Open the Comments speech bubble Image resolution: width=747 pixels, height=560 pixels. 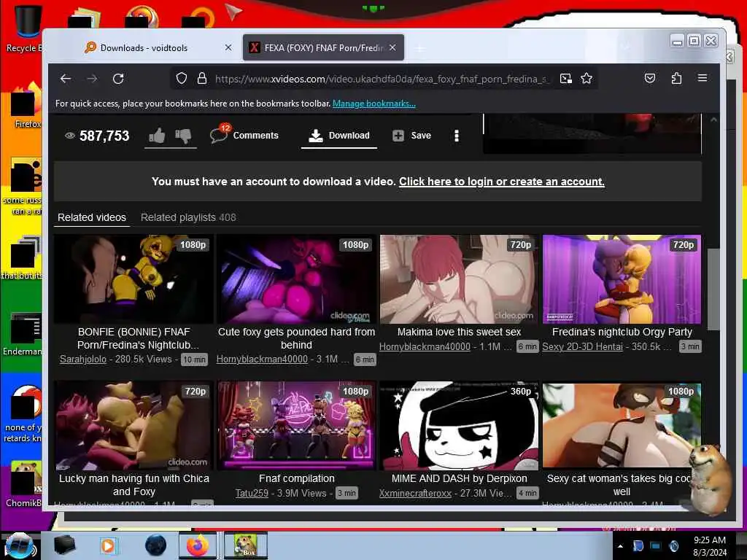point(244,135)
